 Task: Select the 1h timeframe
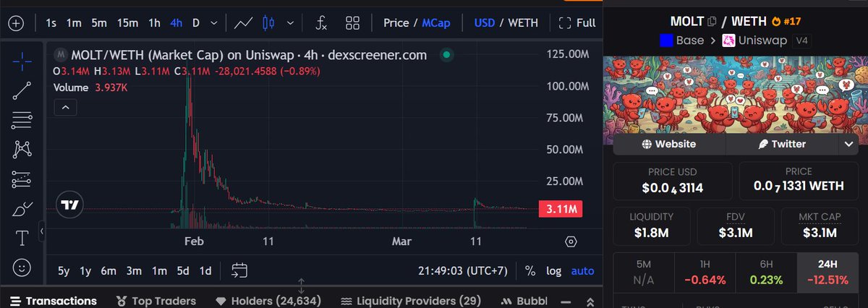pos(155,23)
